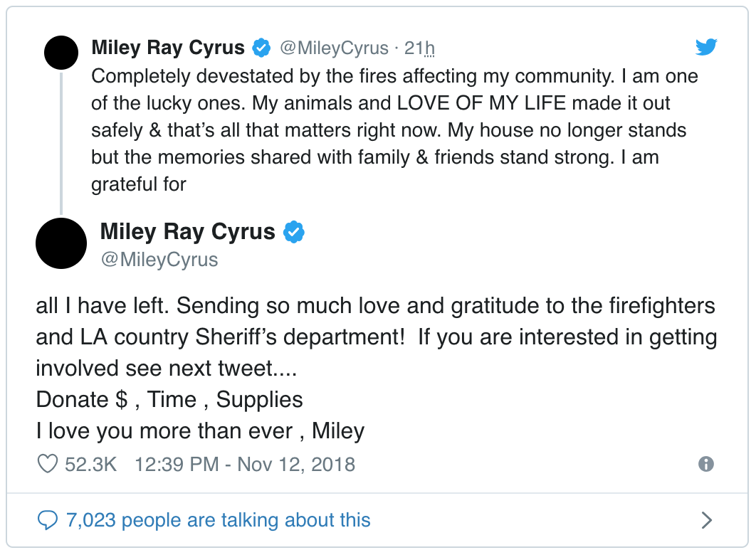Click the speech bubble reply icon
This screenshot has width=756, height=555.
click(48, 520)
